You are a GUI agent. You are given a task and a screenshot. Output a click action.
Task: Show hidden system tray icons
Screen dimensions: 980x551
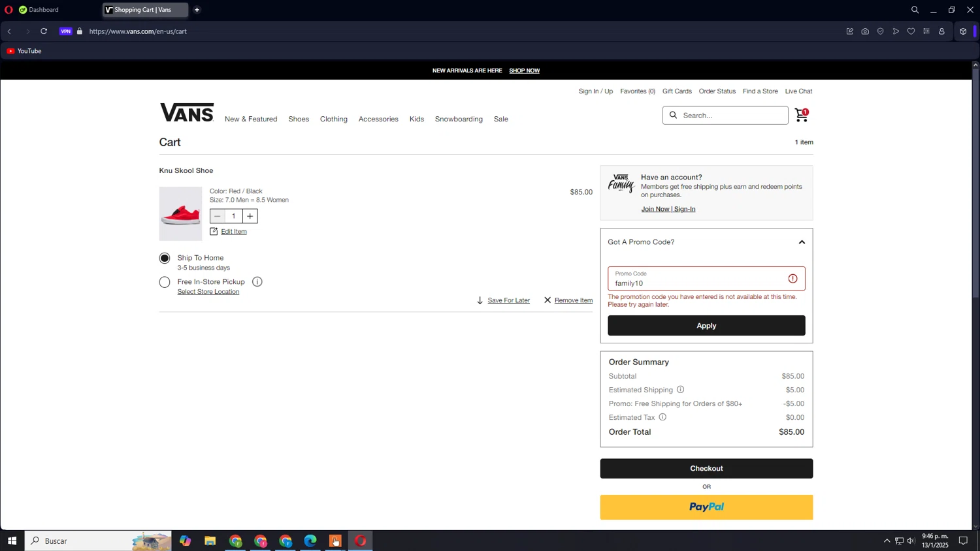(x=887, y=541)
